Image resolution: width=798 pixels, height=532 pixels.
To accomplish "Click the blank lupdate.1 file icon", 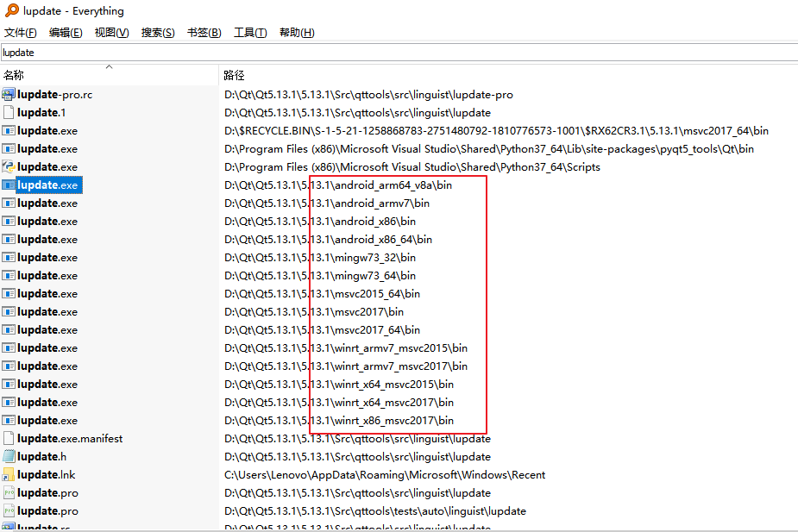I will [x=10, y=112].
